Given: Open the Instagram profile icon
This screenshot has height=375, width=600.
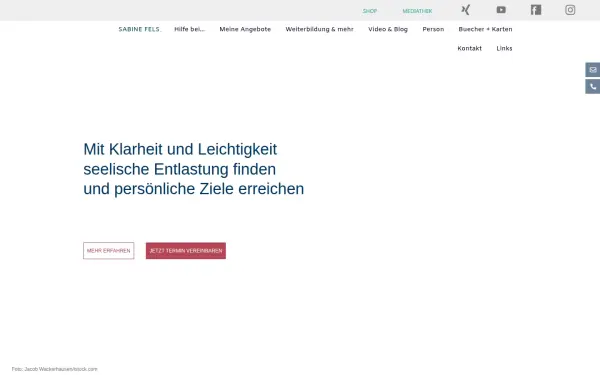Looking at the screenshot, I should 570,10.
